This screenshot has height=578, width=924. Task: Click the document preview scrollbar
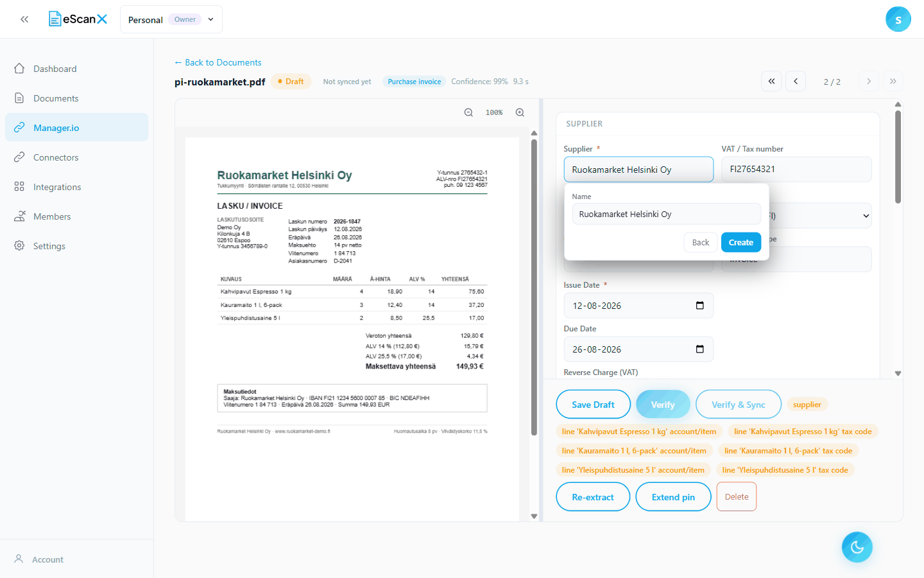tap(534, 287)
